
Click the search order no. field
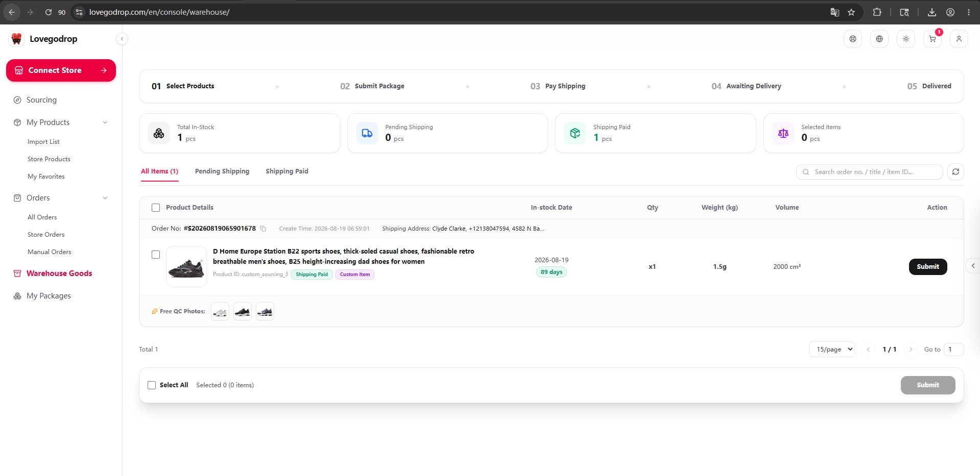click(x=869, y=172)
